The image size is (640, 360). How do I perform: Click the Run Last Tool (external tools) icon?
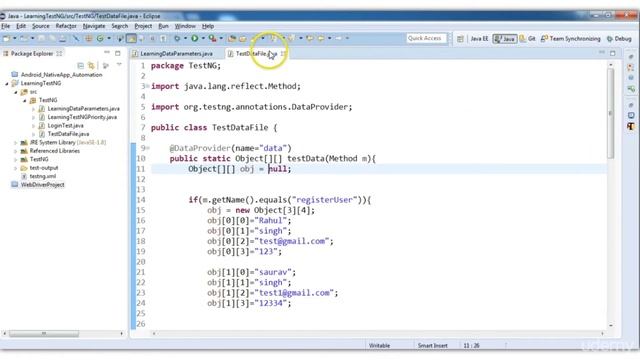(212, 38)
